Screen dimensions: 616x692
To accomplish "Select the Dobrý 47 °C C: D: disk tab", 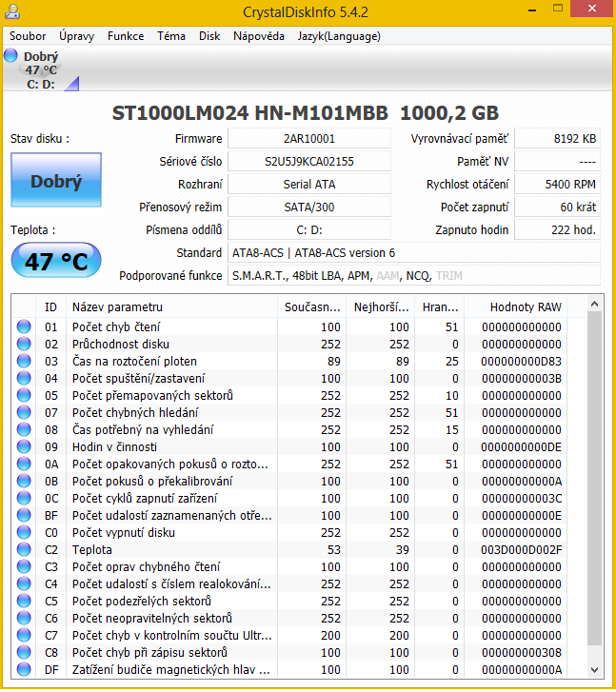I will (41, 69).
